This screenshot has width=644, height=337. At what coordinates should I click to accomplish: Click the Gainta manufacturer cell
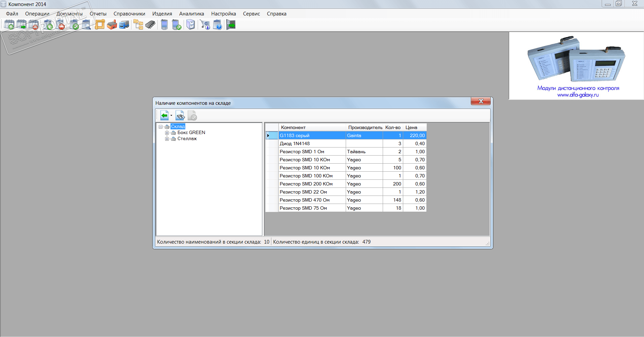(x=365, y=135)
